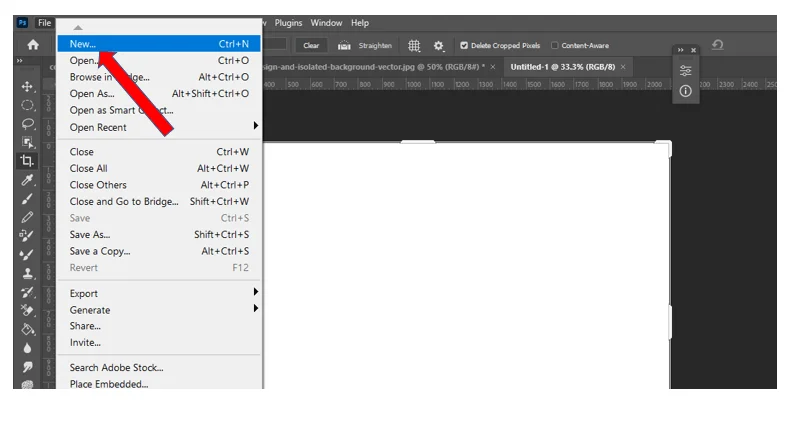Open the Plugins menu
The height and width of the screenshot is (427, 799).
(288, 23)
